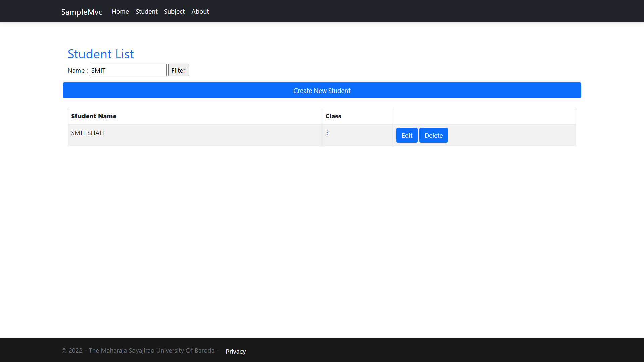The image size is (644, 362).
Task: Edit the SMIT SHAH student
Action: click(x=407, y=135)
